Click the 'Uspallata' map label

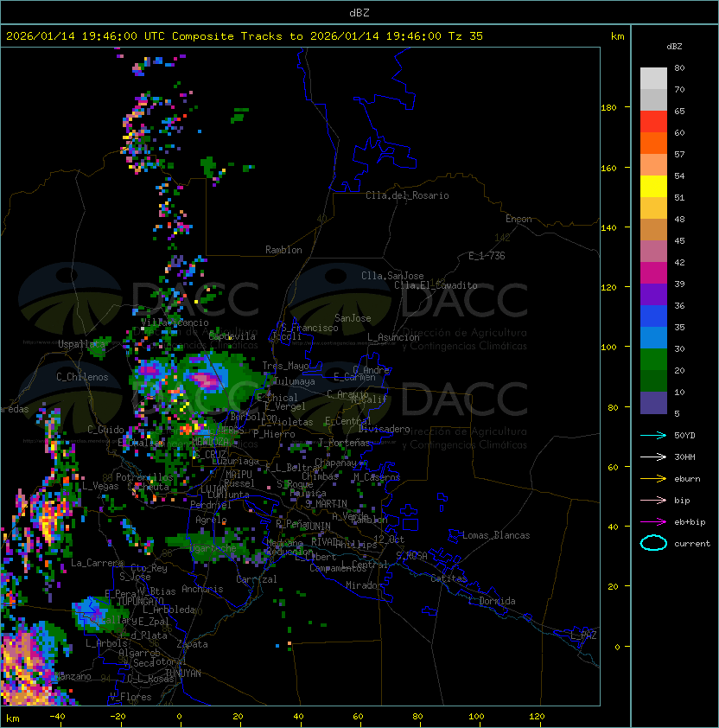[x=81, y=344]
